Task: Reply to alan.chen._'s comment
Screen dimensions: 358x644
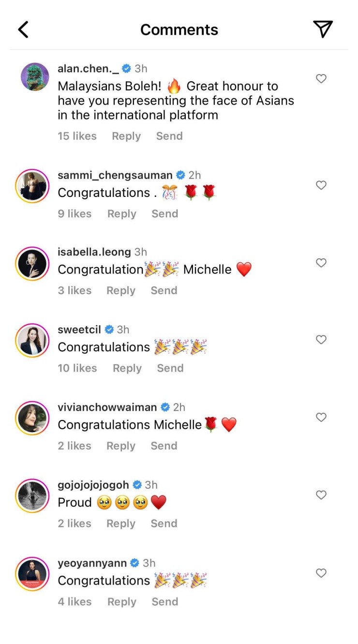Action: pyautogui.click(x=126, y=136)
